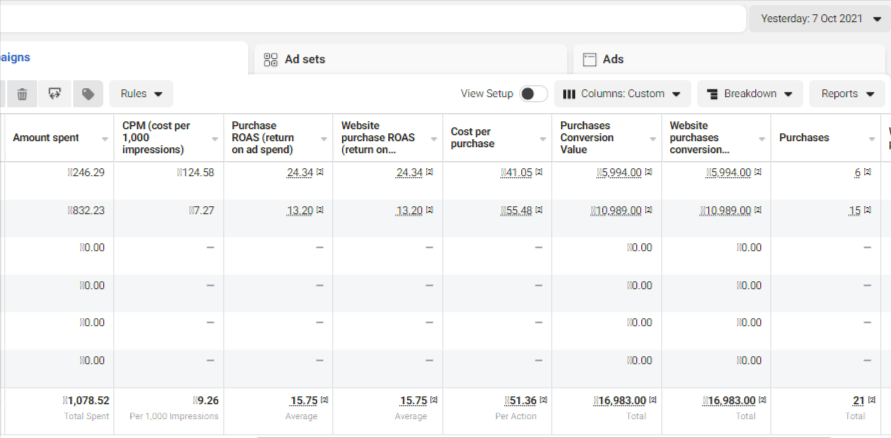Switch to the Ad sets tab
The image size is (891, 438).
click(x=305, y=60)
